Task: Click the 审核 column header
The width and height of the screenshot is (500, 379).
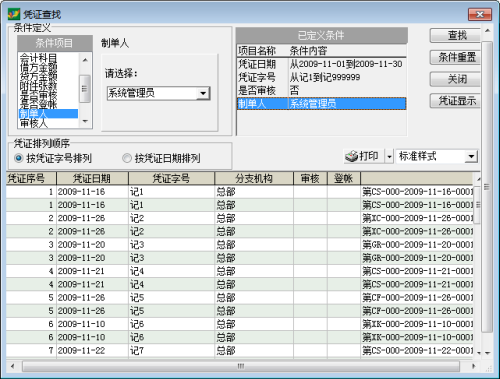Action: (x=310, y=179)
